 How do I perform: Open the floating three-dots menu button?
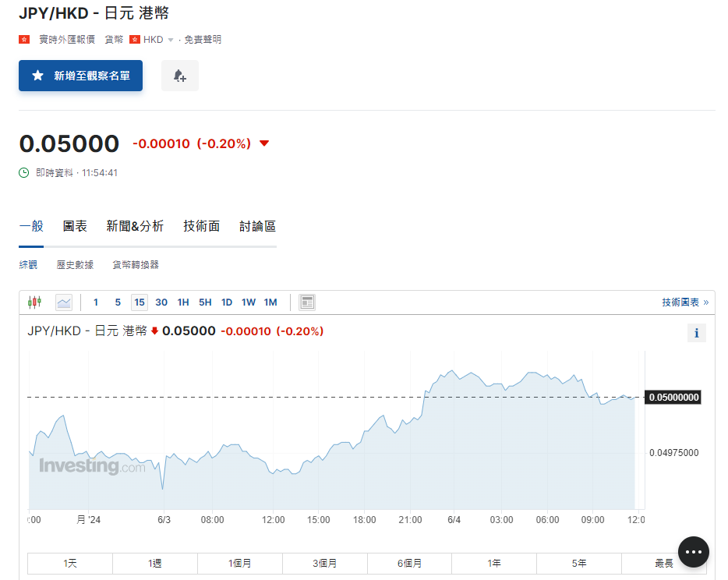693,552
